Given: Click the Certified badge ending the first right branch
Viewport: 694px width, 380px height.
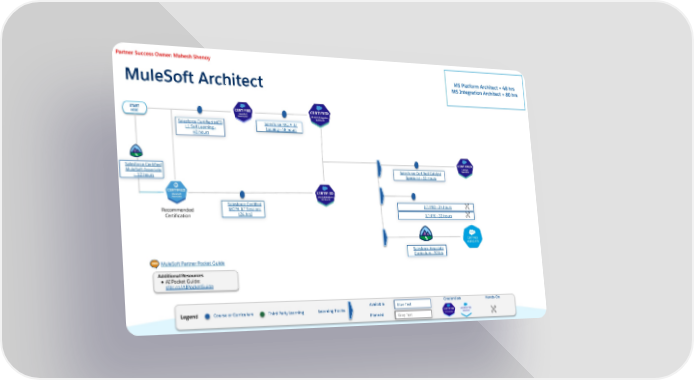Looking at the screenshot, I should point(465,168).
